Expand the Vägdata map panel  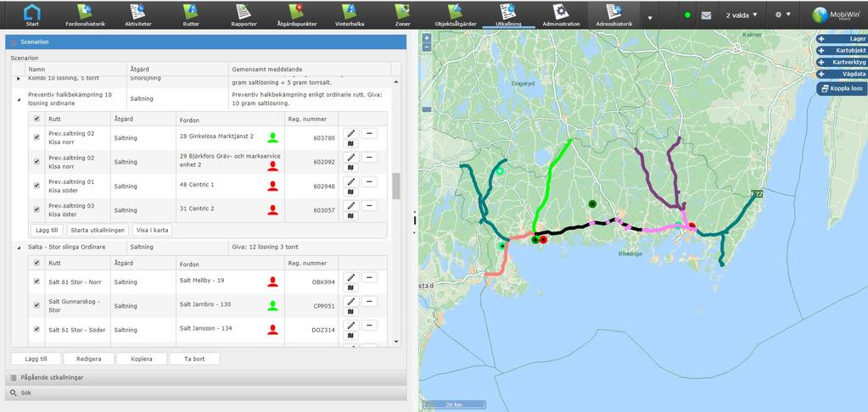click(x=842, y=74)
